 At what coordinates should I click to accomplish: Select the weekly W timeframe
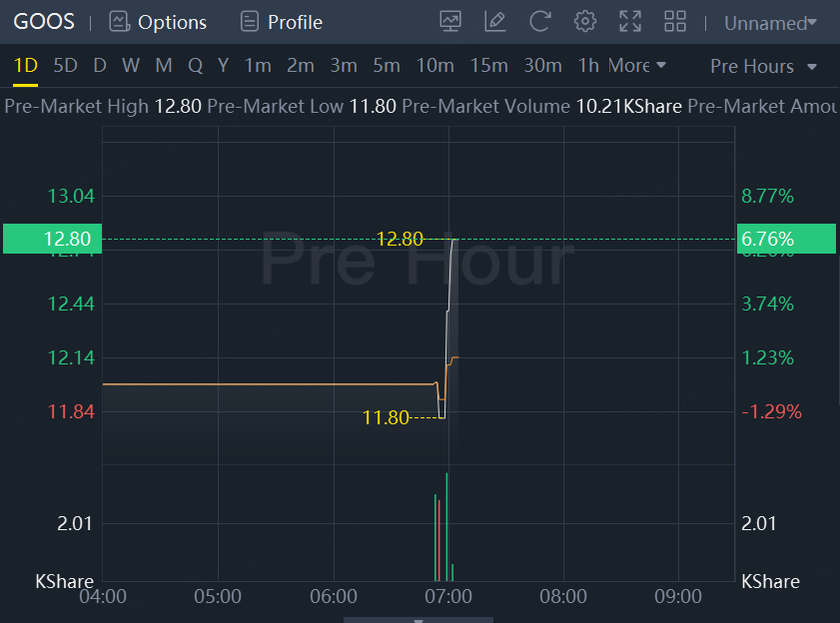tap(131, 66)
